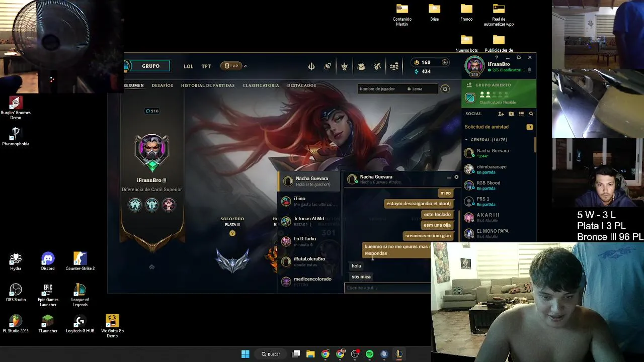Select Tetonas Al Md conversation
The image size is (644, 362).
[309, 221]
